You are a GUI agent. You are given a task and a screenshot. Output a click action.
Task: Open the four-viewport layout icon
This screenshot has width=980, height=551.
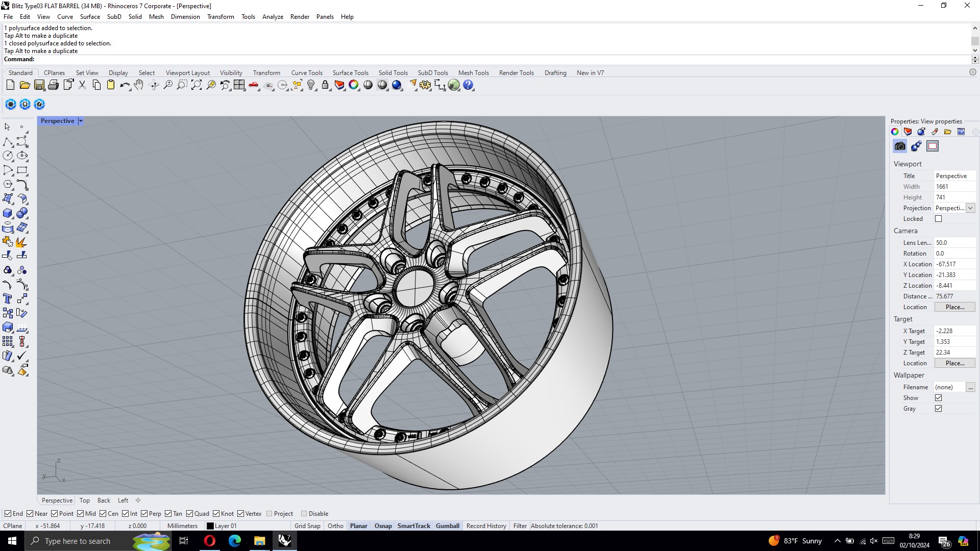click(239, 85)
